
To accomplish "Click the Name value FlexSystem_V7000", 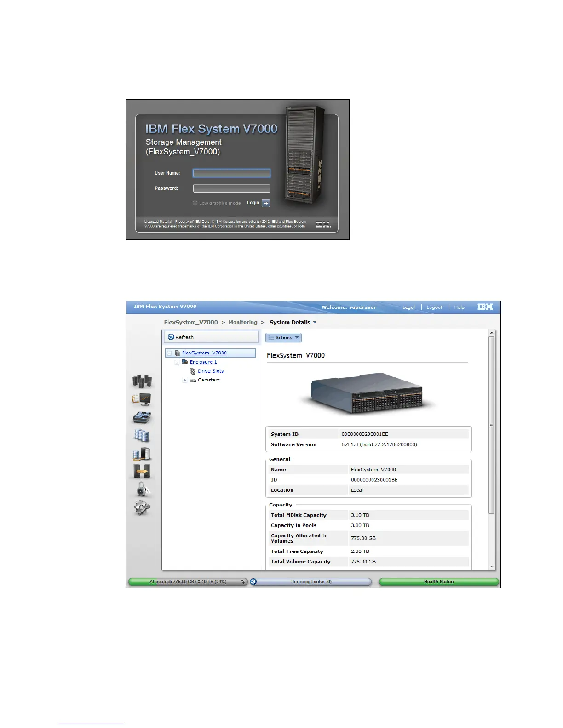I will coord(373,470).
